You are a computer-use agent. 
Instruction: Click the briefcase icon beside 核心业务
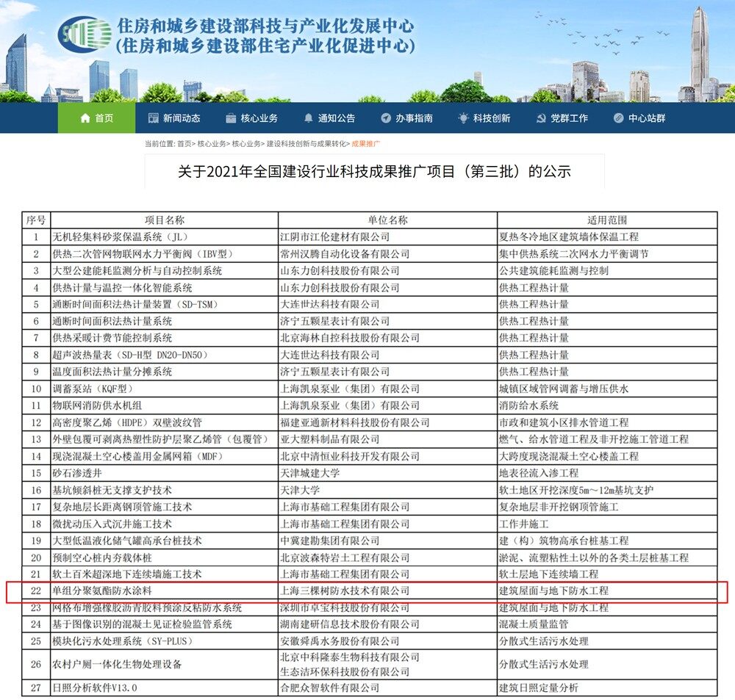tap(229, 118)
